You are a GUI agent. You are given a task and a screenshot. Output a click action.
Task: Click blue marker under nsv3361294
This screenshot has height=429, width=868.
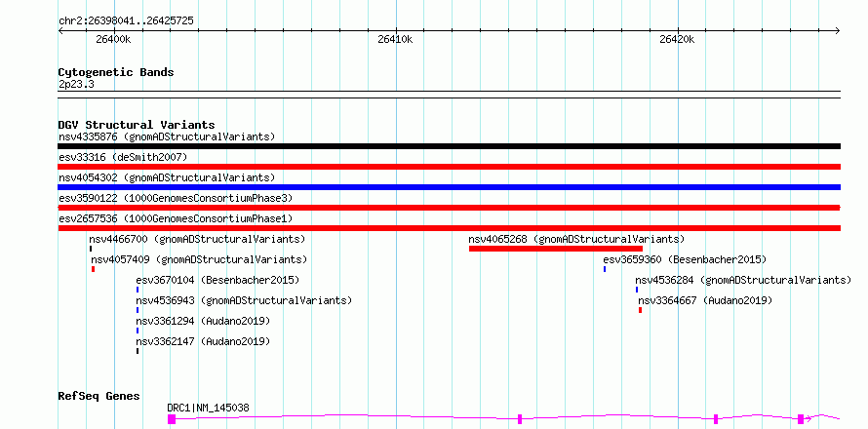[x=138, y=331]
